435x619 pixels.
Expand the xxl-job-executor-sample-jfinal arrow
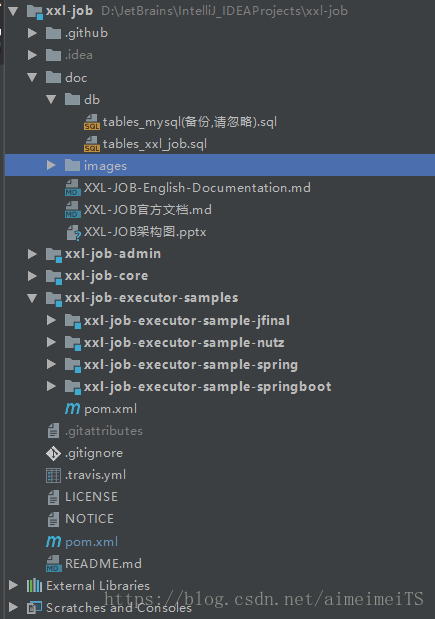51,320
